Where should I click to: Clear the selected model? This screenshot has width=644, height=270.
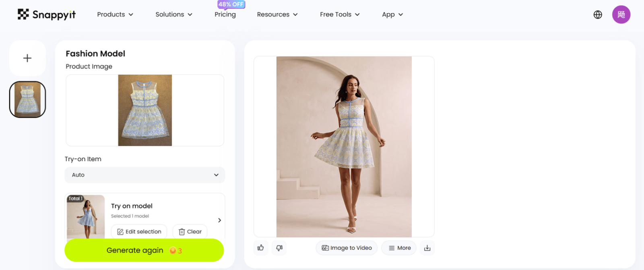coord(190,232)
